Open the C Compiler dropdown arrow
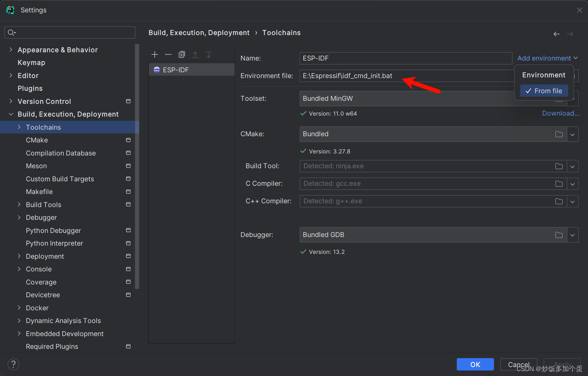 tap(572, 184)
